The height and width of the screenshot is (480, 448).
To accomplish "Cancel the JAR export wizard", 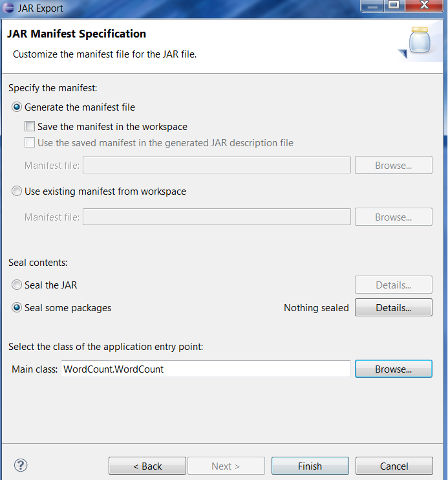I will [x=394, y=466].
